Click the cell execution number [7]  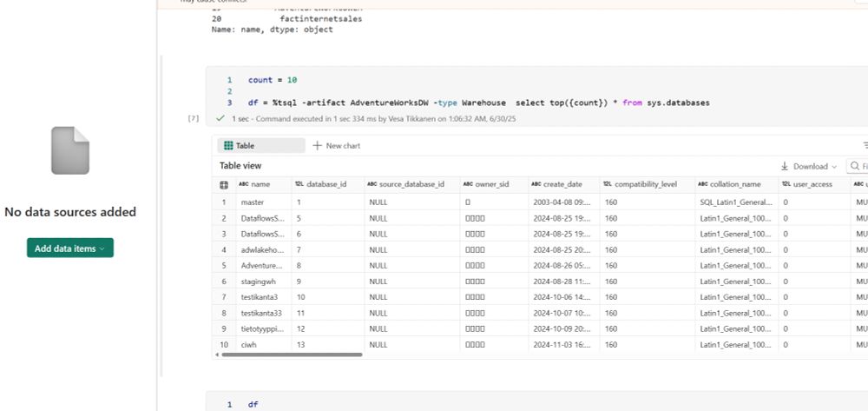[x=194, y=118]
